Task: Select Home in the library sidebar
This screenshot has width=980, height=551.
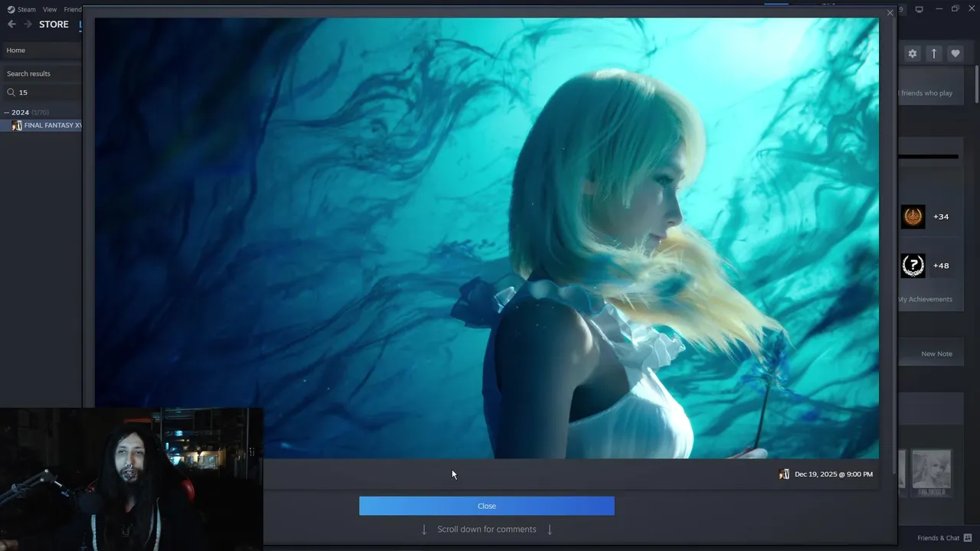Action: (x=41, y=51)
